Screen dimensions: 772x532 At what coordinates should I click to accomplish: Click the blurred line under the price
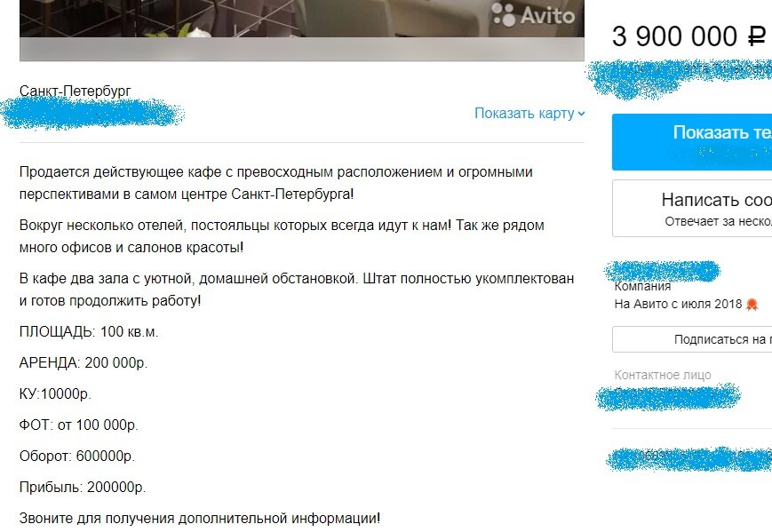point(680,78)
